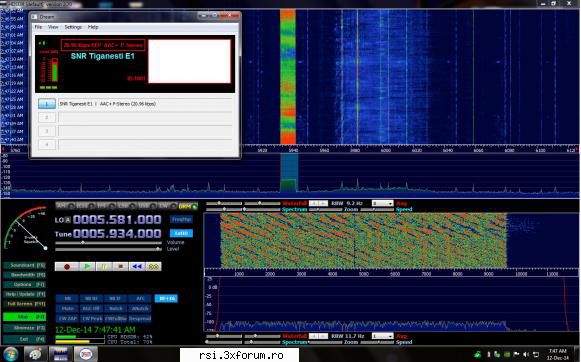Screen dimensions: 581x362
Task: Click the blue rewind button
Action: pyautogui.click(x=137, y=266)
